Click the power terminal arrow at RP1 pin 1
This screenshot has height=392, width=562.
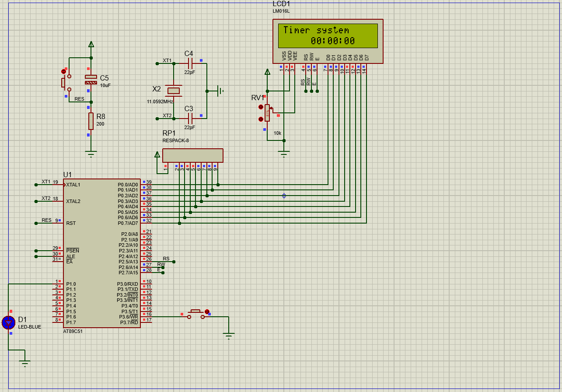[x=157, y=154]
